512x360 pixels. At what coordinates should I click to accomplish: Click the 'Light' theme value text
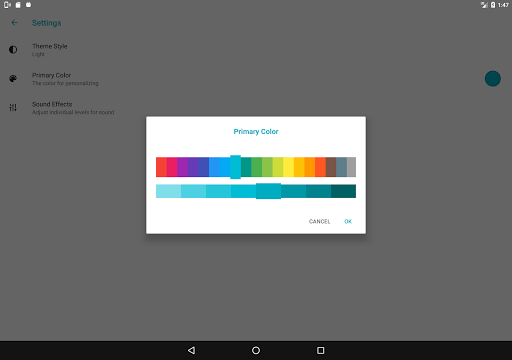pyautogui.click(x=38, y=54)
